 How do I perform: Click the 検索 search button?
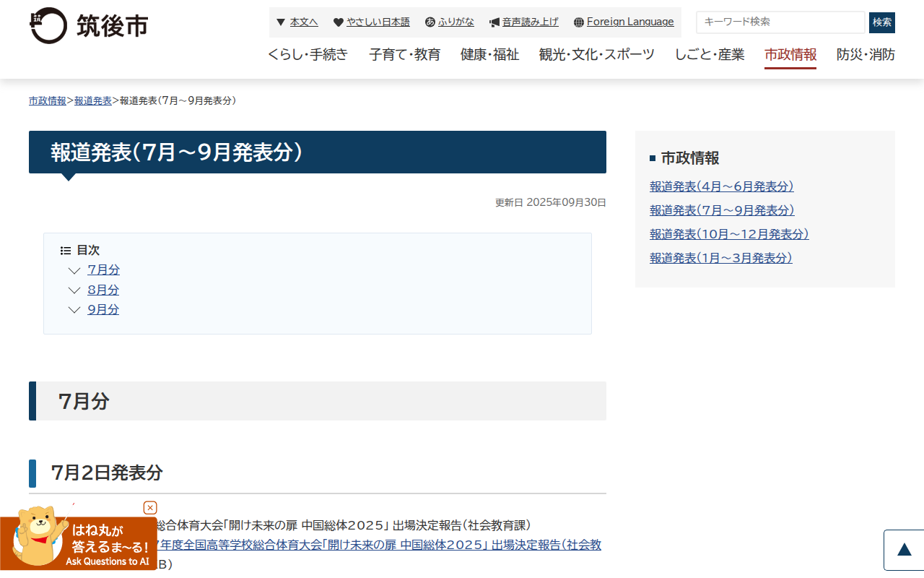click(x=882, y=22)
